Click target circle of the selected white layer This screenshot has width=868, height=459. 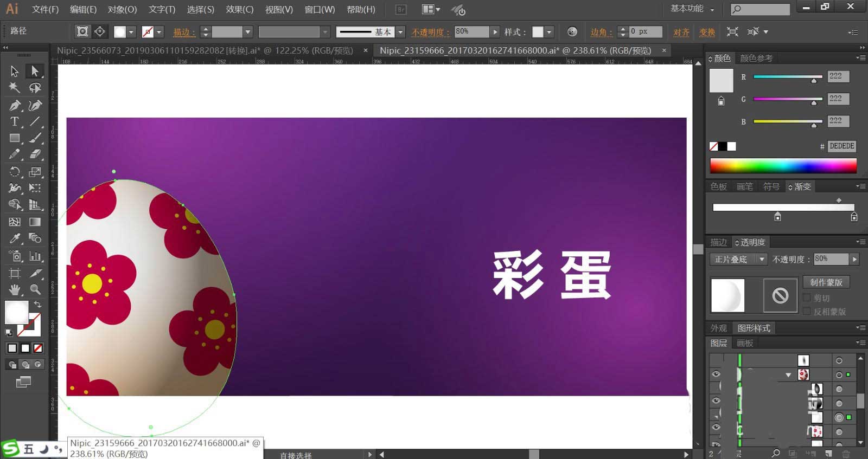(839, 417)
